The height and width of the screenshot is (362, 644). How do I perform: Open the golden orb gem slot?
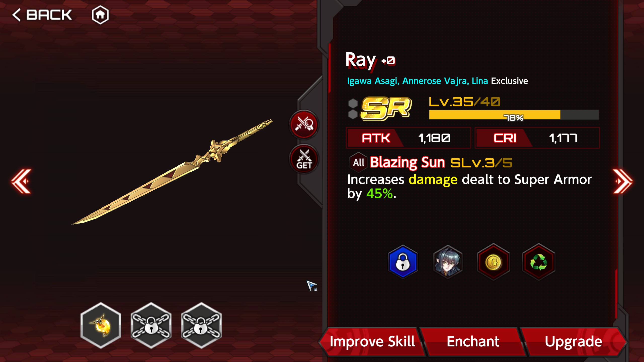[x=101, y=326]
